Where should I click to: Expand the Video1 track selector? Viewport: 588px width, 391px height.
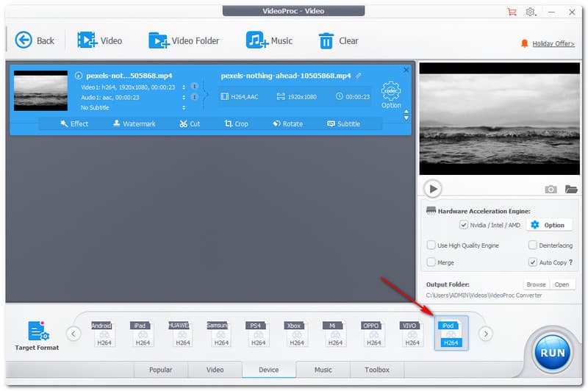tap(184, 87)
